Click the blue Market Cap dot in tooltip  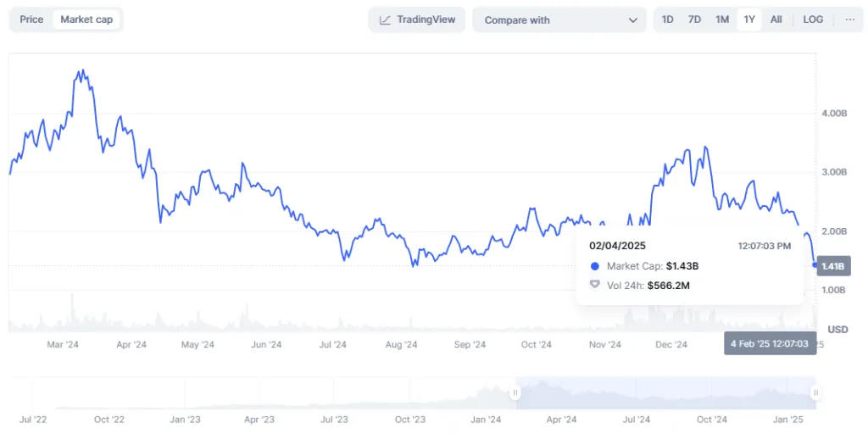pyautogui.click(x=594, y=266)
